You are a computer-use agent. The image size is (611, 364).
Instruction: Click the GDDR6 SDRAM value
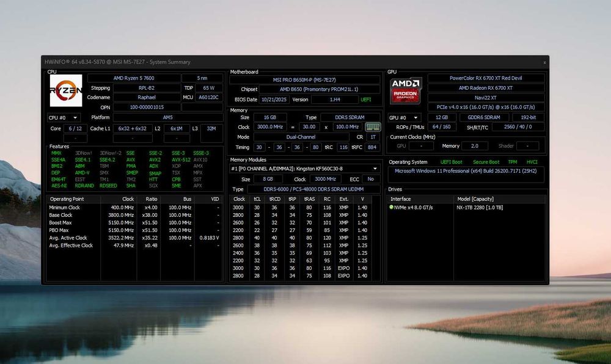[x=483, y=117]
